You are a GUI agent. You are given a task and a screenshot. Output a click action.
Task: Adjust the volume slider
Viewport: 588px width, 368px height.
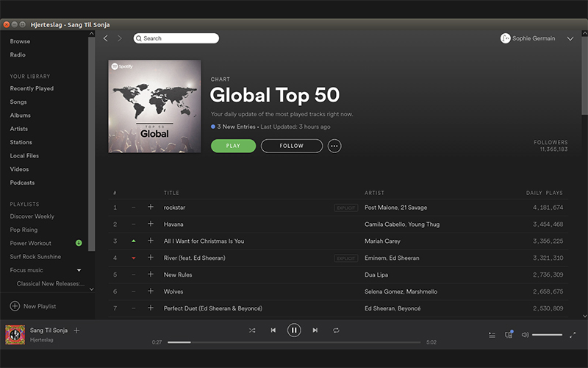pyautogui.click(x=547, y=335)
